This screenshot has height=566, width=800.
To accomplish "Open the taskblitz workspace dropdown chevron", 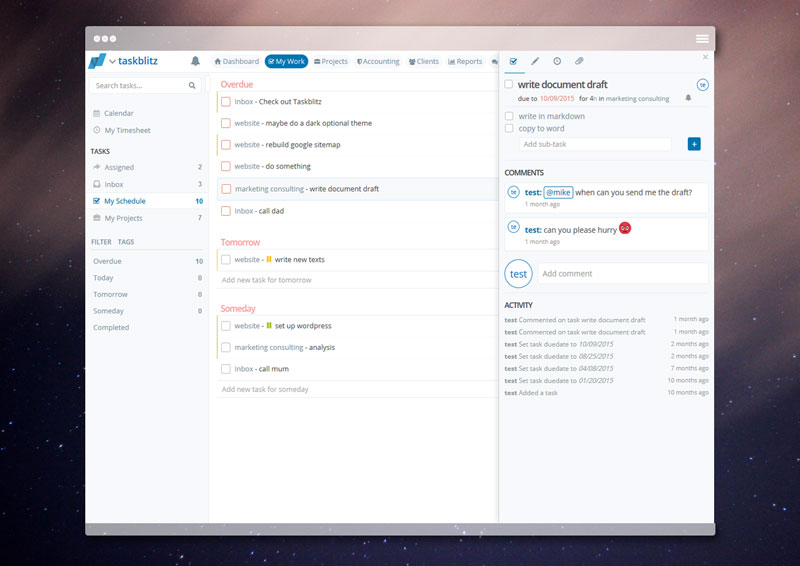I will click(112, 61).
